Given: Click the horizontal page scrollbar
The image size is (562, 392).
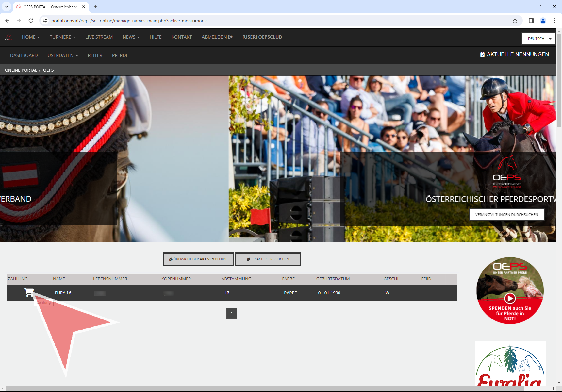Looking at the screenshot, I should coord(265,389).
